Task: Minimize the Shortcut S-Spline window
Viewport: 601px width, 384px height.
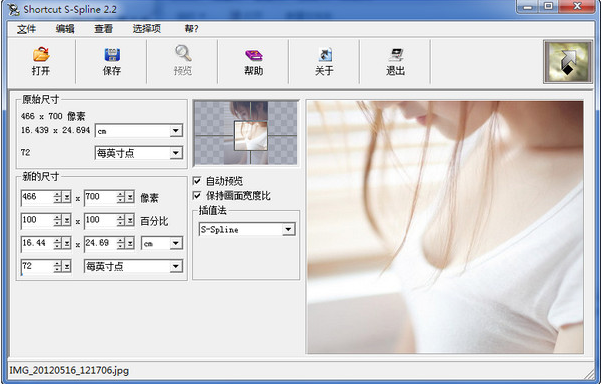Action: 527,7
